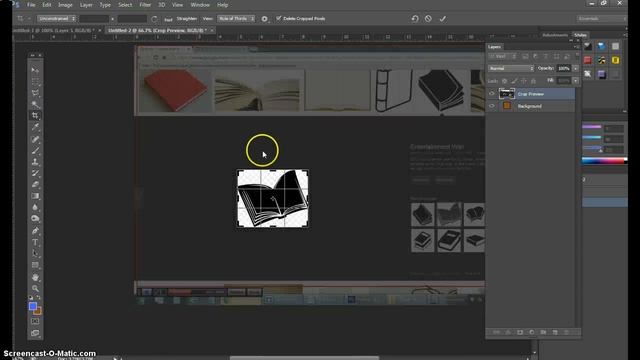Click the rotate crop box icon
This screenshot has height=360, width=640.
[154, 19]
